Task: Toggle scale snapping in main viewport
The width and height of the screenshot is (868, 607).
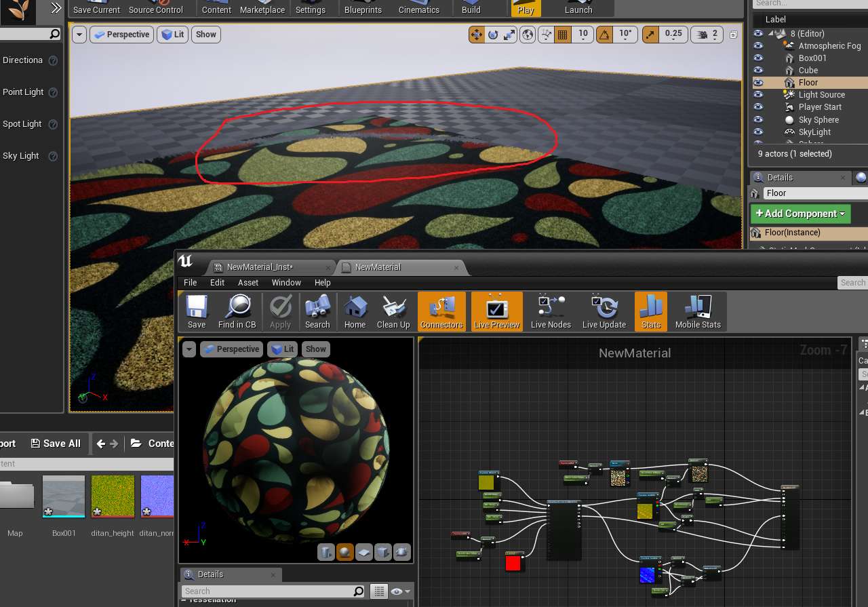Action: coord(650,35)
